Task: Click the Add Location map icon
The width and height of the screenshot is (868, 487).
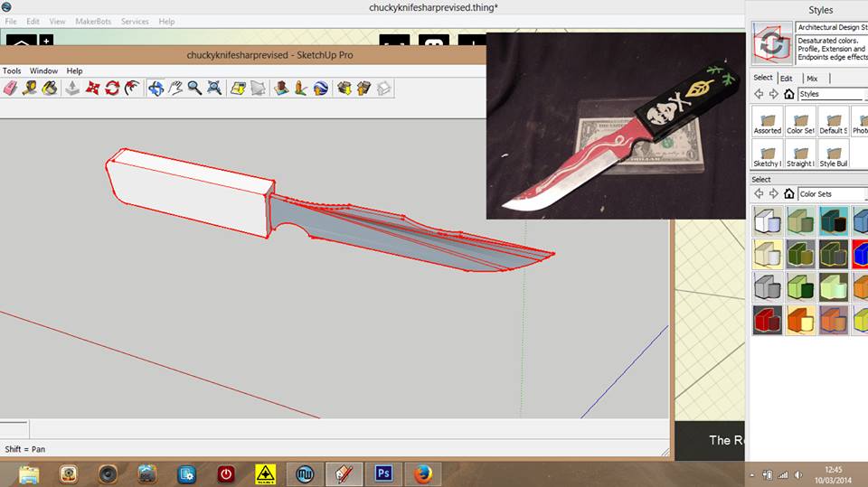Action: [238, 88]
